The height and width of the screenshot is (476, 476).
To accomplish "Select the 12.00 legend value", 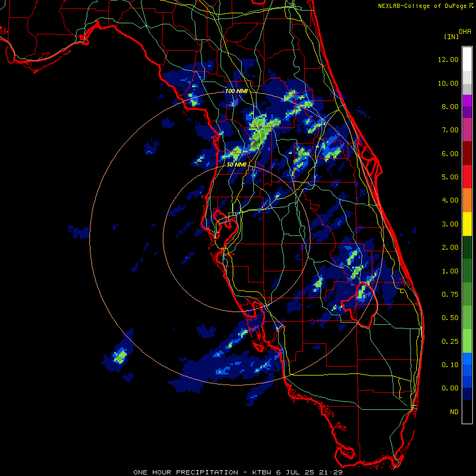I will pyautogui.click(x=448, y=59).
